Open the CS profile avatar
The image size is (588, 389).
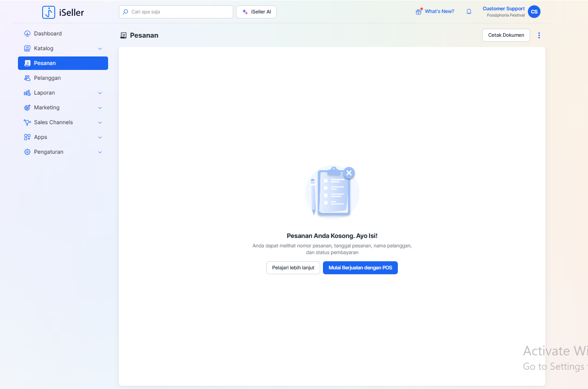pos(534,12)
